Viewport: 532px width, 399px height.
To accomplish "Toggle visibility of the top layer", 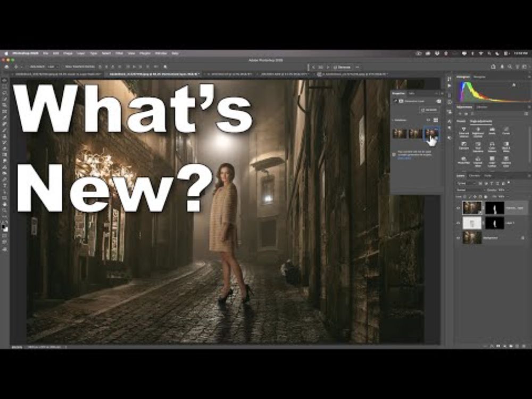I will (458, 208).
